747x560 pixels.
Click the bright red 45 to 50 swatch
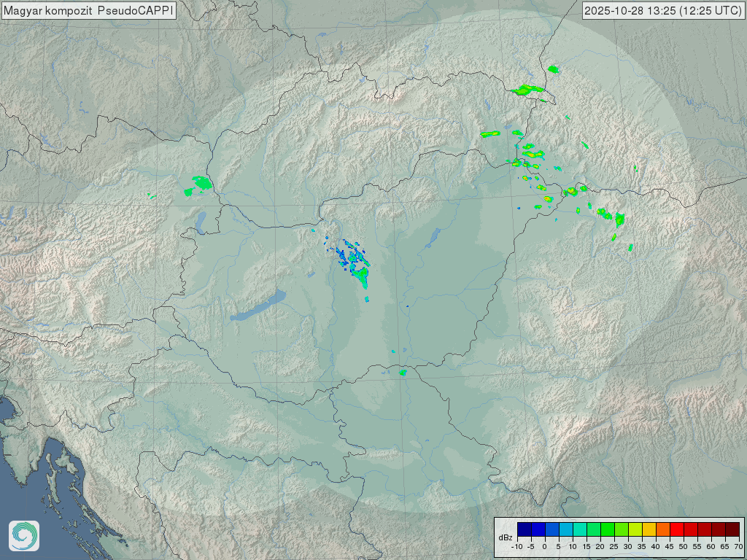tap(676, 529)
